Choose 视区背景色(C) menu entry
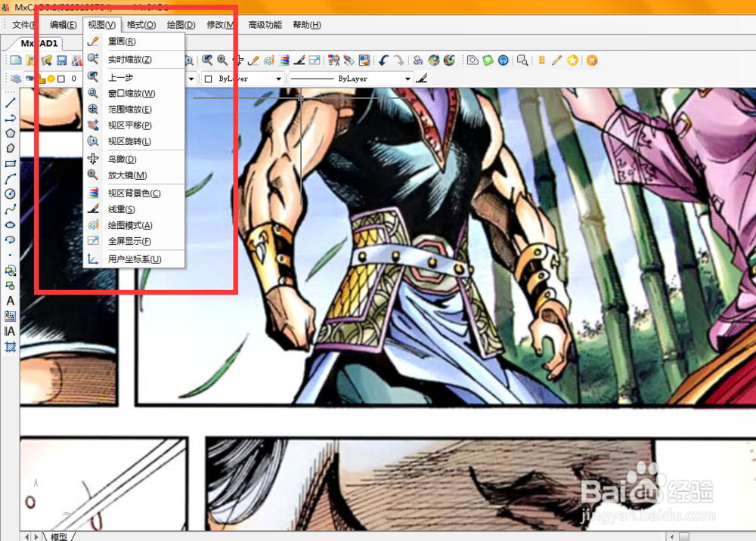756x541 pixels. (134, 193)
